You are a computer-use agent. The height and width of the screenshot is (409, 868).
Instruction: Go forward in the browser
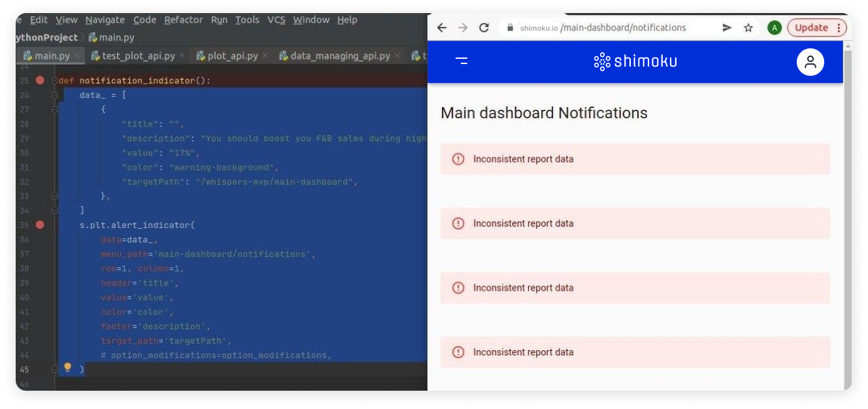[x=463, y=27]
